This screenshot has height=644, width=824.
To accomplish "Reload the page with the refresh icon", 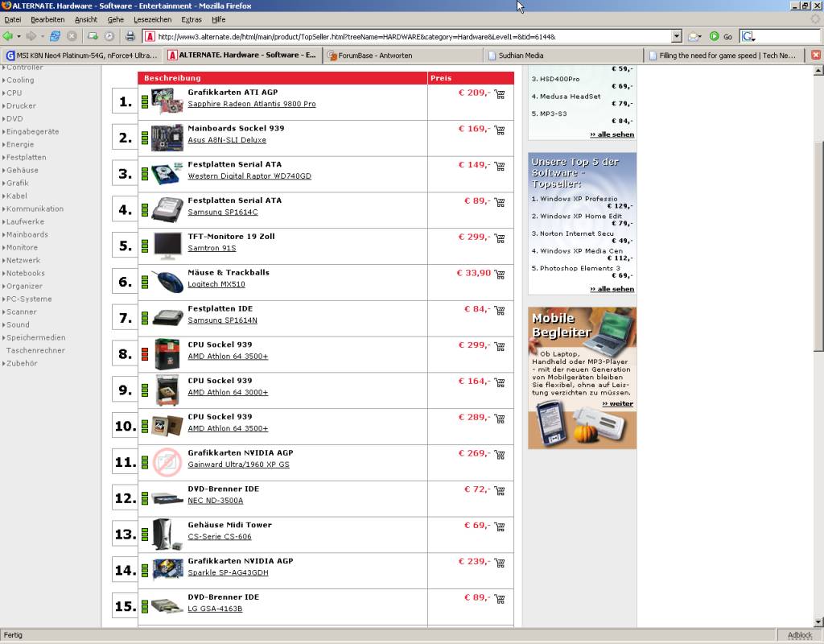I will pyautogui.click(x=56, y=36).
